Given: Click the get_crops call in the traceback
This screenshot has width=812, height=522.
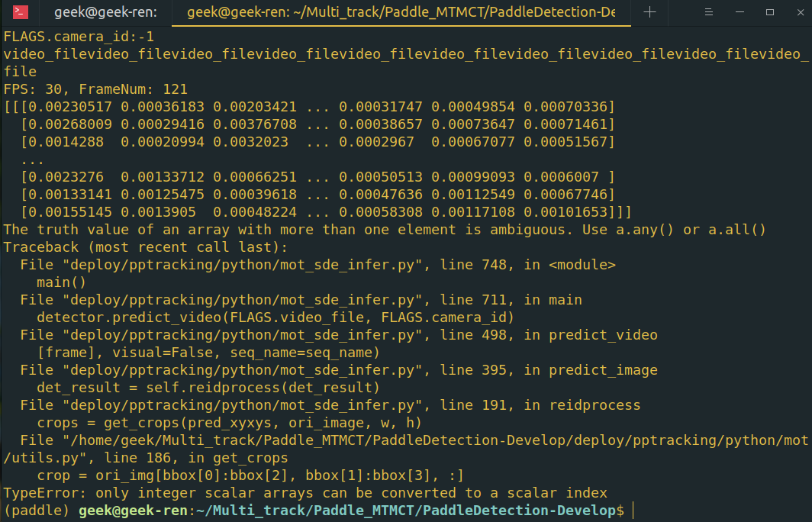Looking at the screenshot, I should pyautogui.click(x=153, y=422).
